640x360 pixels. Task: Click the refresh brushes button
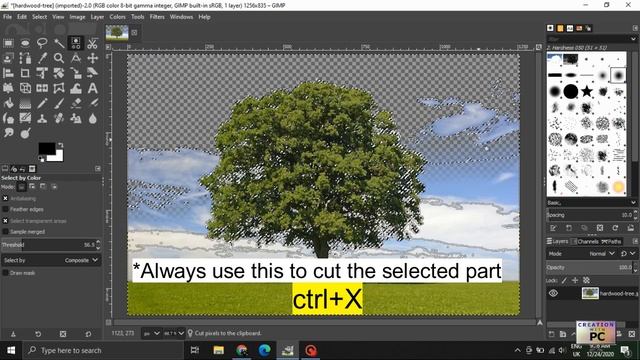coord(615,228)
